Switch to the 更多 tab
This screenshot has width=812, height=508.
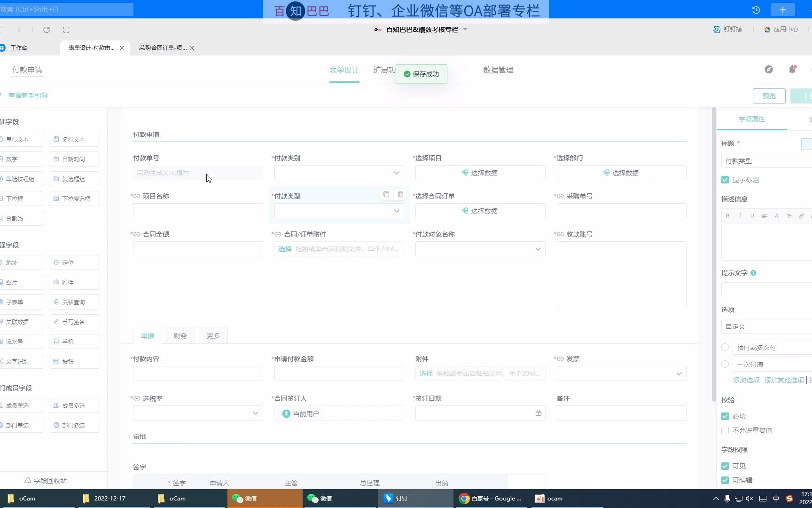click(x=213, y=336)
